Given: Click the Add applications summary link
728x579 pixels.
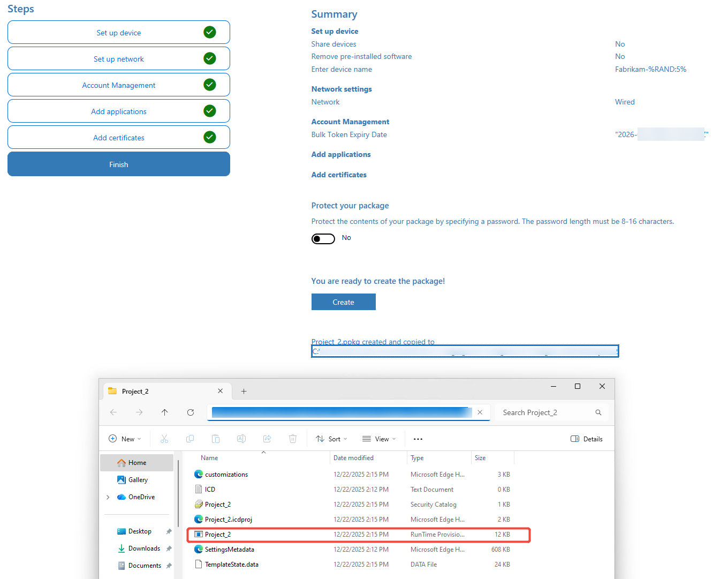Looking at the screenshot, I should (341, 154).
